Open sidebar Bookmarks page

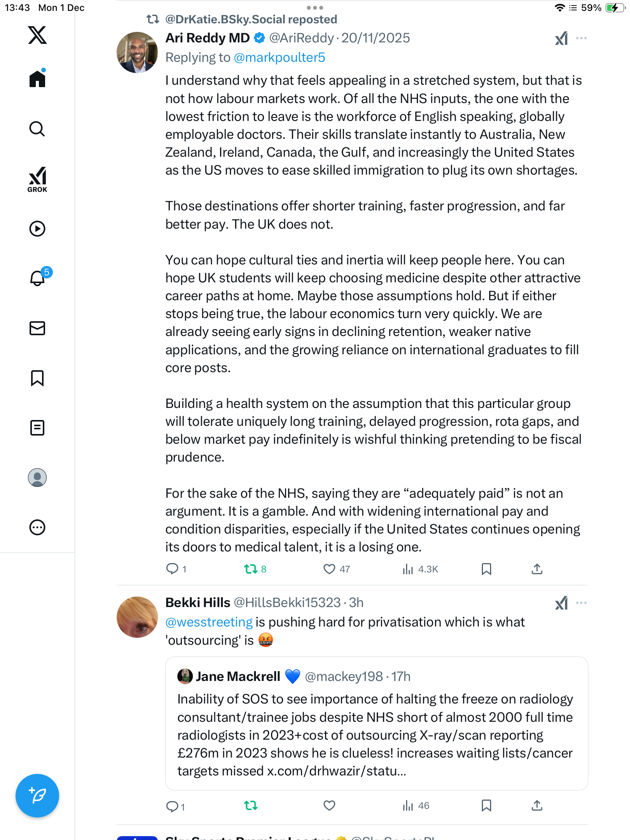pyautogui.click(x=37, y=378)
